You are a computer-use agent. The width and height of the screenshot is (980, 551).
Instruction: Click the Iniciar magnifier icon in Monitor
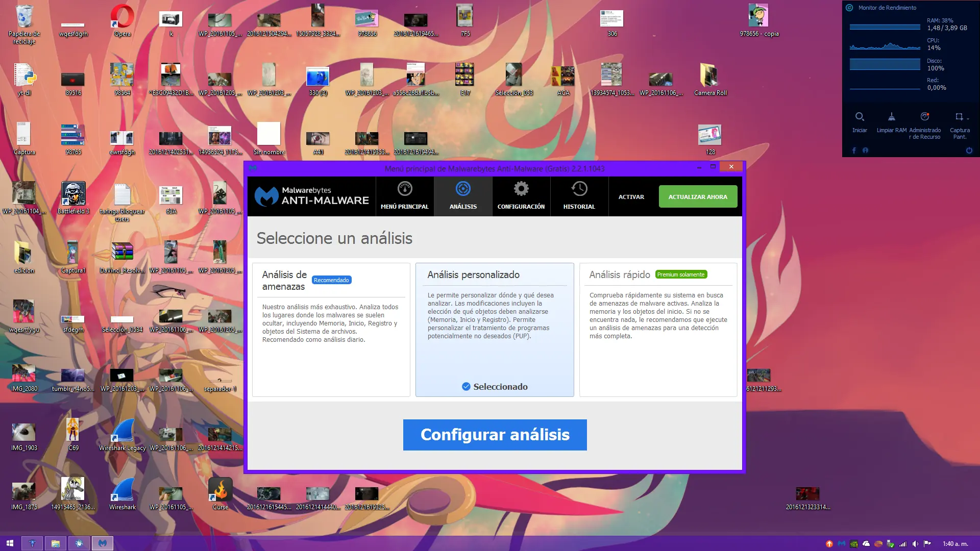(x=860, y=117)
